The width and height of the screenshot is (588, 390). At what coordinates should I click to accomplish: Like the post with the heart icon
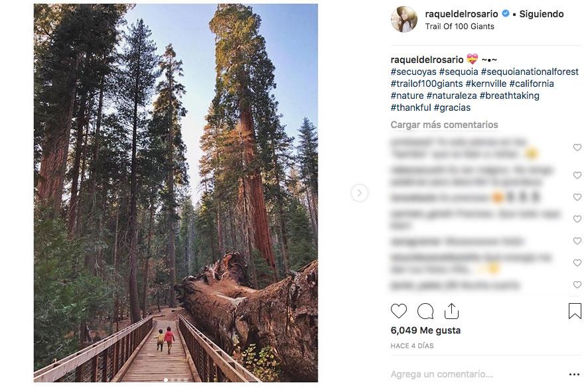pyautogui.click(x=399, y=310)
